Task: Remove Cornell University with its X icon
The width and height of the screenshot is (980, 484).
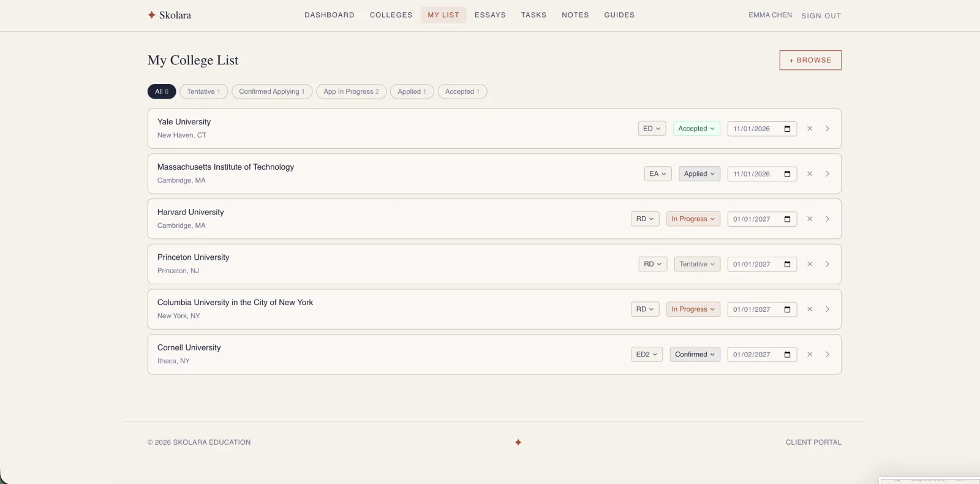Action: [x=810, y=354]
